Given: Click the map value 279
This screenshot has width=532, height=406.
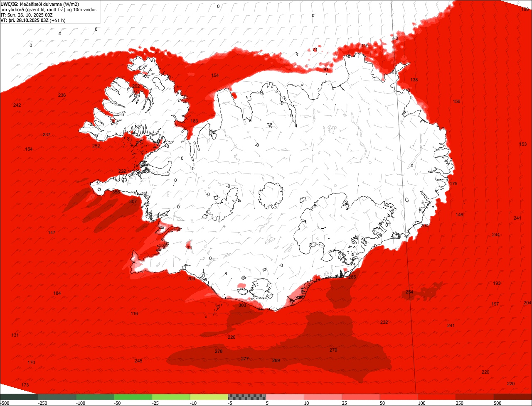Looking at the screenshot, I should click(333, 350).
